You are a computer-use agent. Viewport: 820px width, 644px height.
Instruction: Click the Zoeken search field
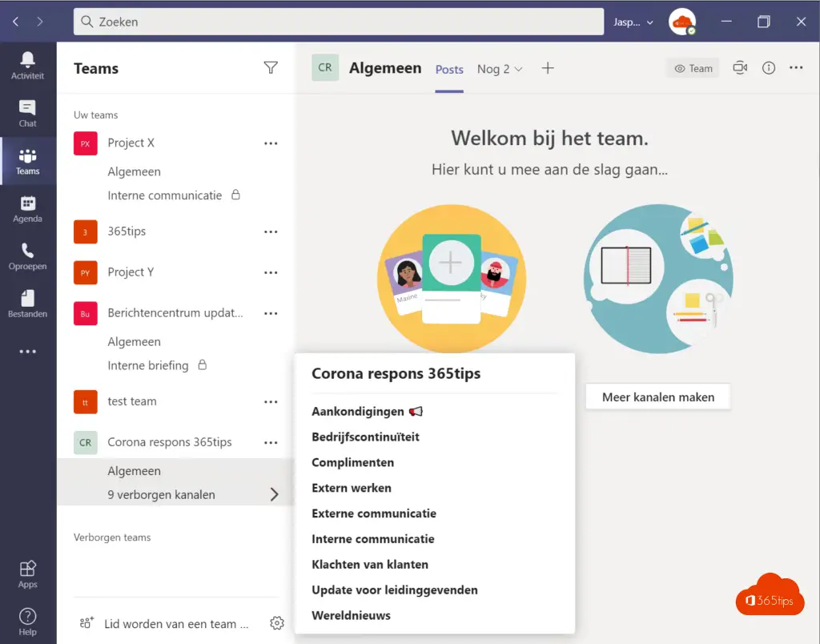point(339,22)
